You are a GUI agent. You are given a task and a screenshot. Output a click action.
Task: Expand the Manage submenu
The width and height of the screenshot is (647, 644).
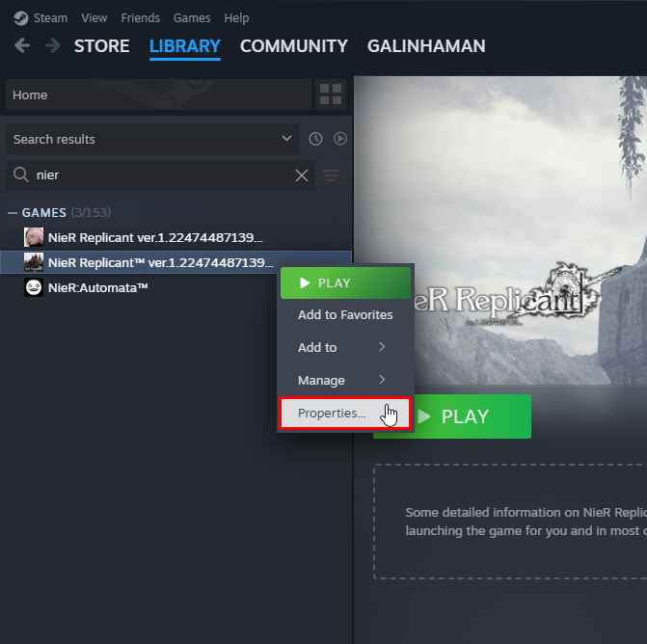(344, 380)
